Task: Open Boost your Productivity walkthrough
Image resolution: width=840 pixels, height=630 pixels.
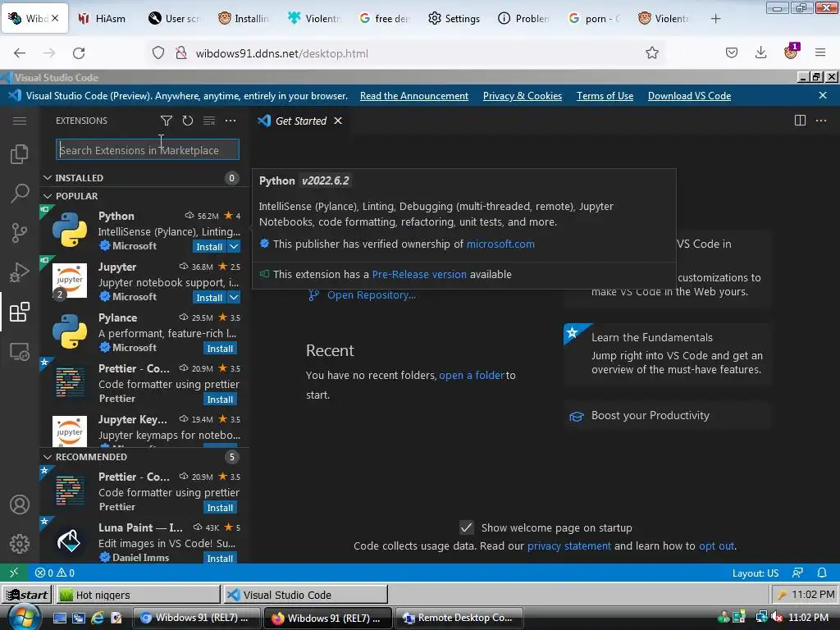Action: [x=668, y=416]
